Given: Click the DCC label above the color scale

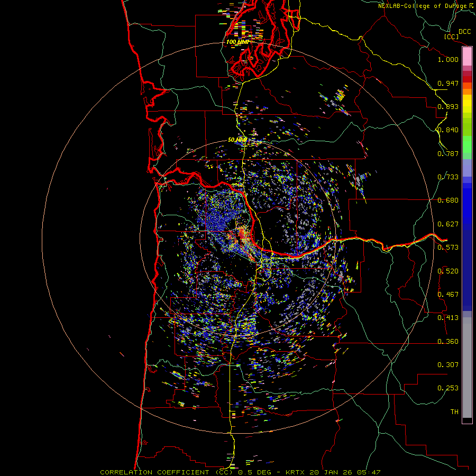Looking at the screenshot, I should pyautogui.click(x=464, y=32).
